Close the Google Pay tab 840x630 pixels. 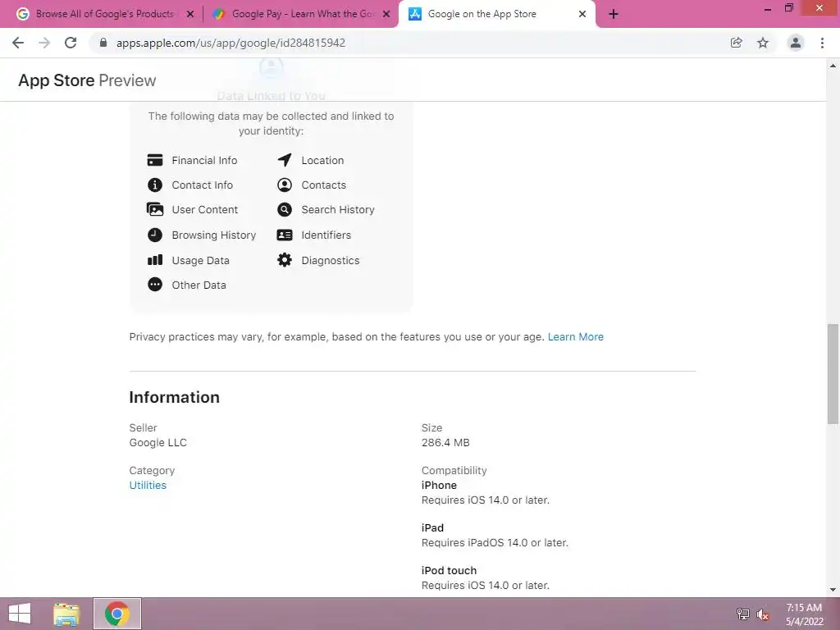click(x=386, y=15)
